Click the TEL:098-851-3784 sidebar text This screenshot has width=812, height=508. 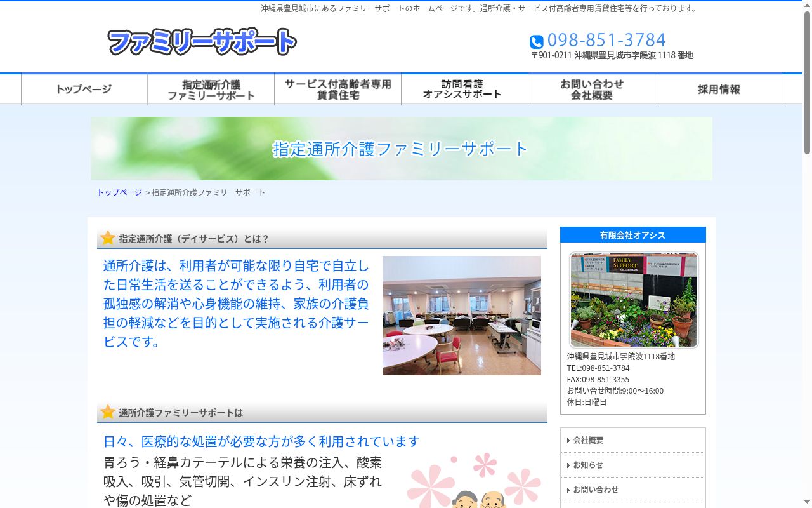tap(598, 368)
